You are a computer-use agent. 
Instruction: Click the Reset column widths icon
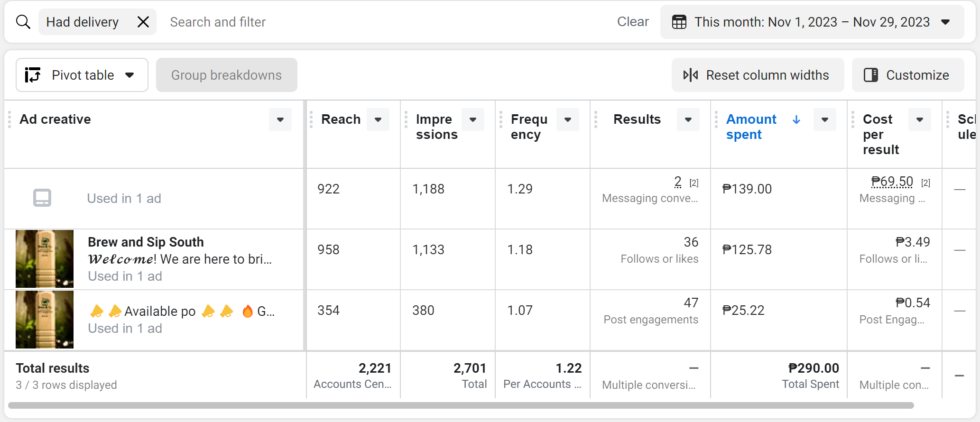coord(691,75)
